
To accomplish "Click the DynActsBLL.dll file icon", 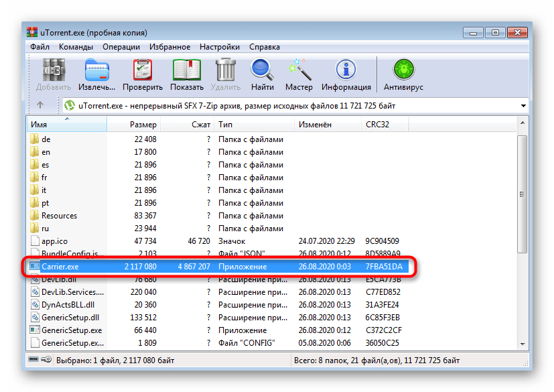I will [35, 304].
